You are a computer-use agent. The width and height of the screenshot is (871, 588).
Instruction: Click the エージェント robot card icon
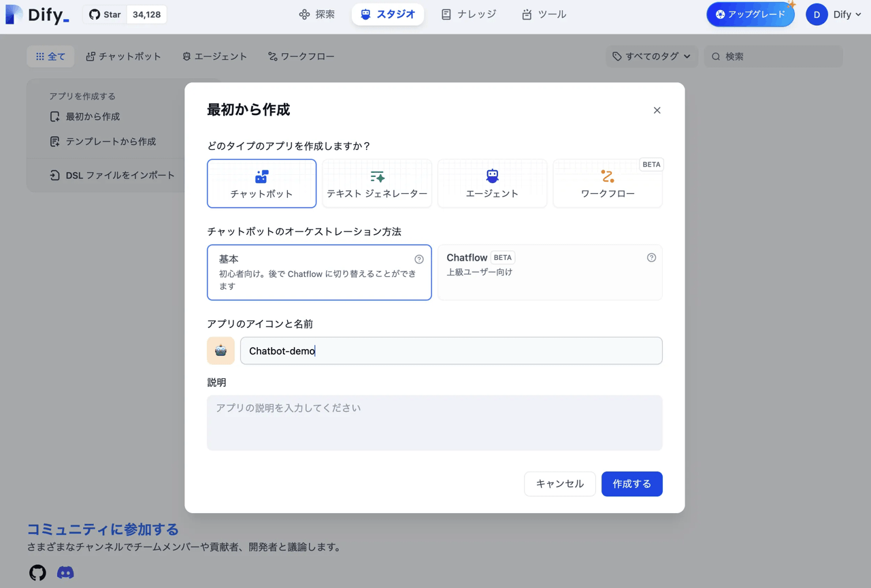493,176
